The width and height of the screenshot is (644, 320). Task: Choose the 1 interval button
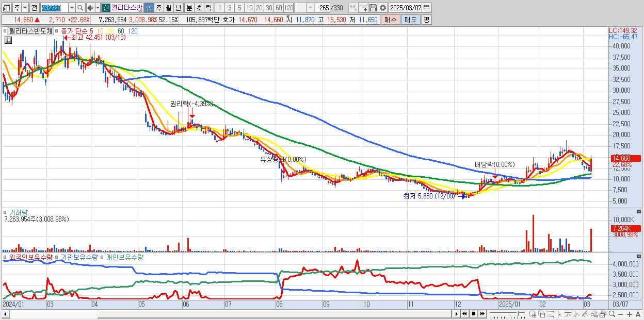(220, 8)
